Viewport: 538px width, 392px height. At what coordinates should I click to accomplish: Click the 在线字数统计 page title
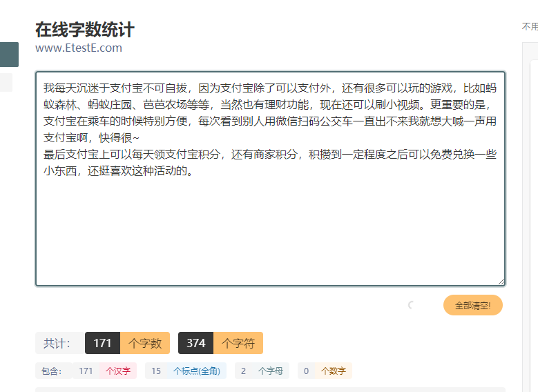pos(85,29)
